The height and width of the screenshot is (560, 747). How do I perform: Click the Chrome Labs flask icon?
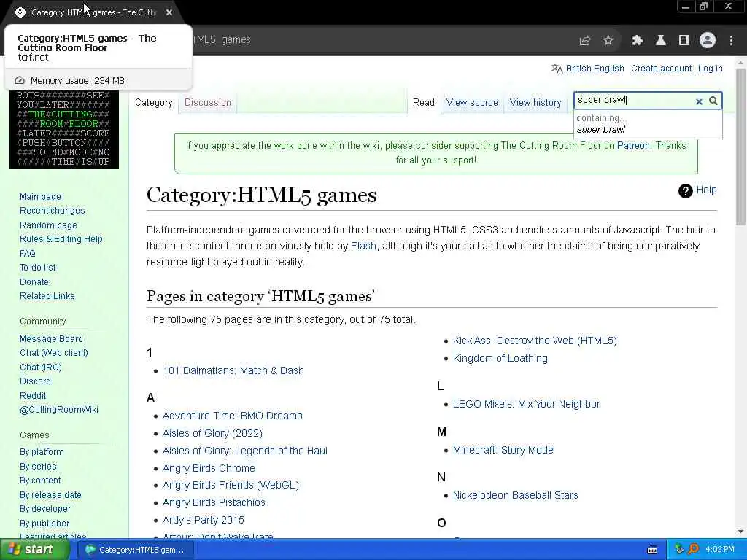point(661,41)
